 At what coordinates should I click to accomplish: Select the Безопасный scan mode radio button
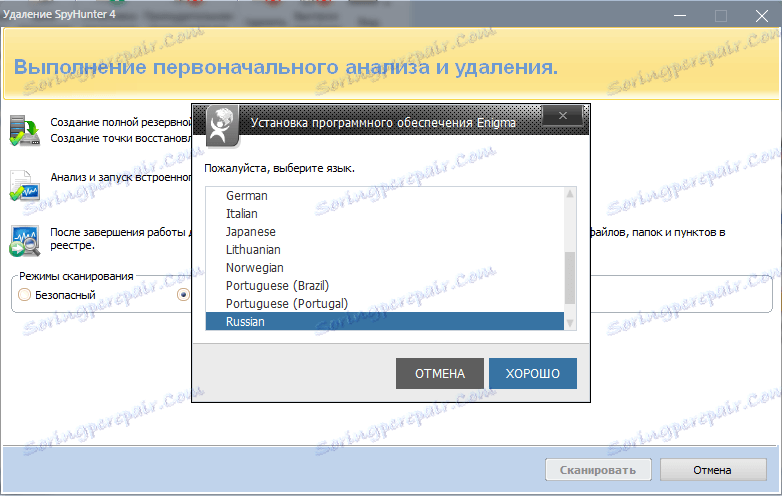pyautogui.click(x=24, y=295)
